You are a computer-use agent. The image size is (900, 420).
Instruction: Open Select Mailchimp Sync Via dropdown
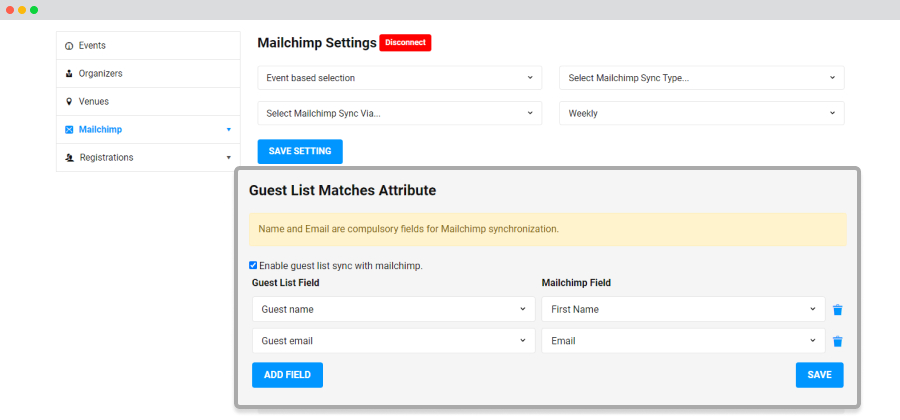(399, 113)
